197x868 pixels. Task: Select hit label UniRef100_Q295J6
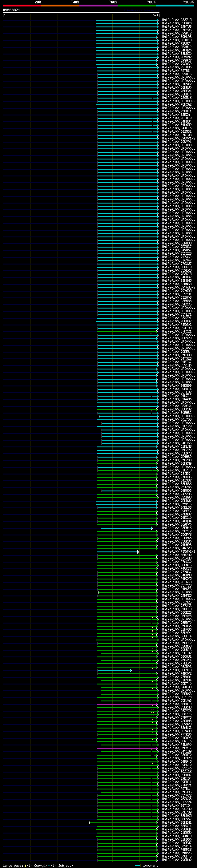click(x=176, y=98)
